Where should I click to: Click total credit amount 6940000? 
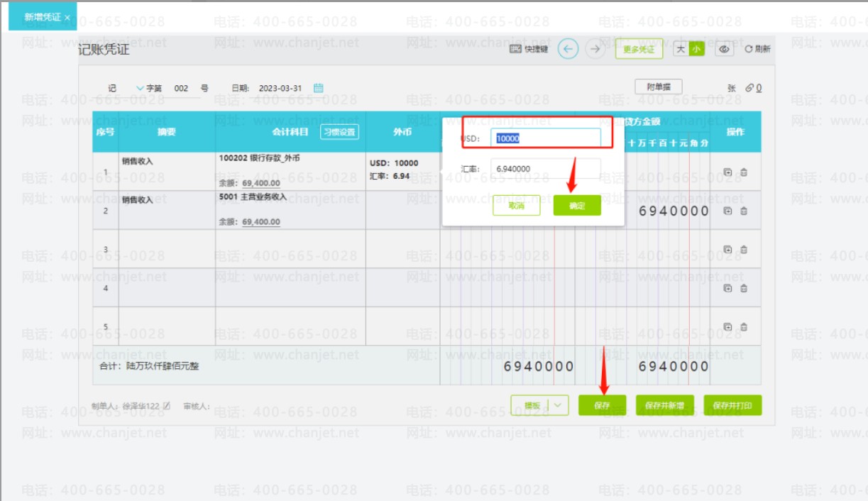click(674, 366)
